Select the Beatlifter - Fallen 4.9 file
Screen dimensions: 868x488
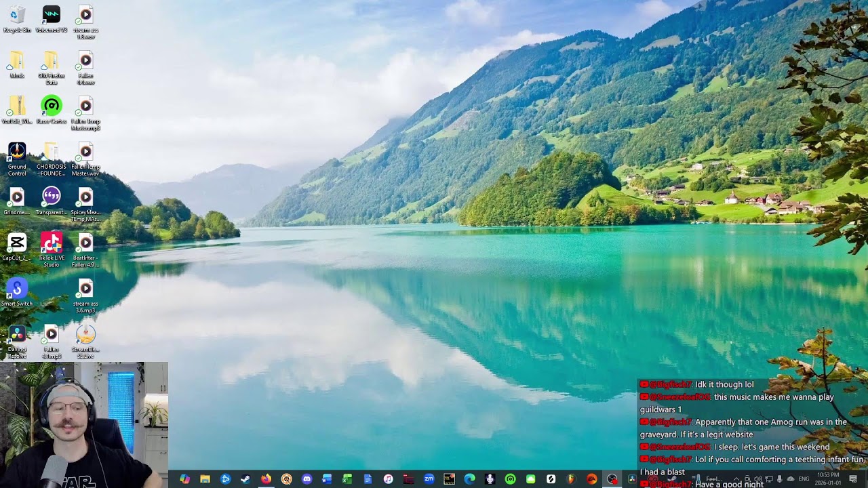click(x=85, y=250)
